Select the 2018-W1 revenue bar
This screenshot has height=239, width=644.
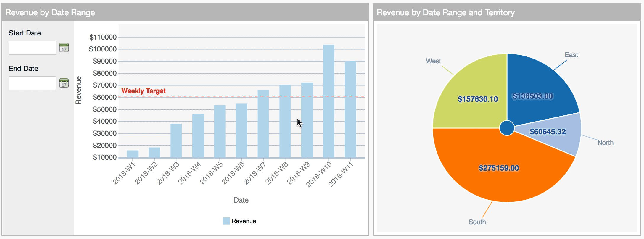point(133,154)
